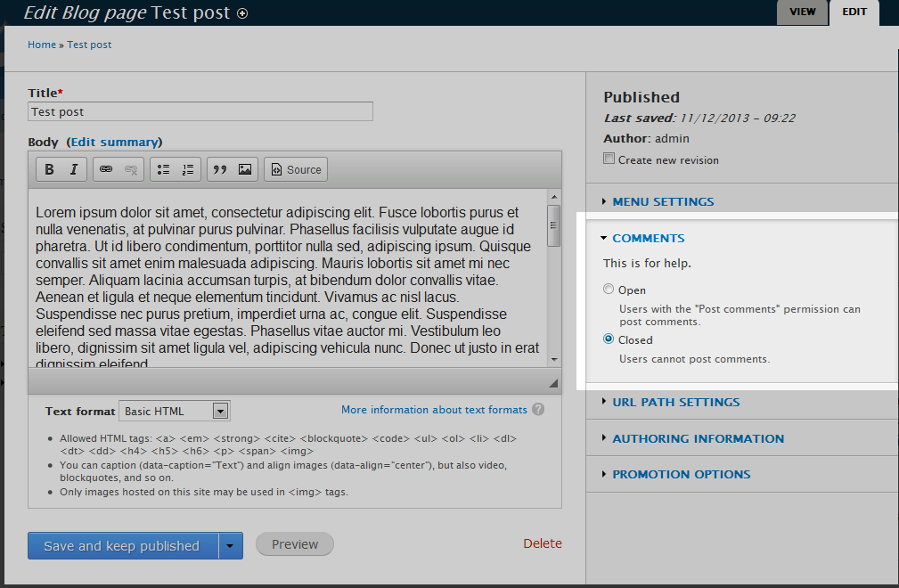Expand Promotion Options section

(x=681, y=475)
